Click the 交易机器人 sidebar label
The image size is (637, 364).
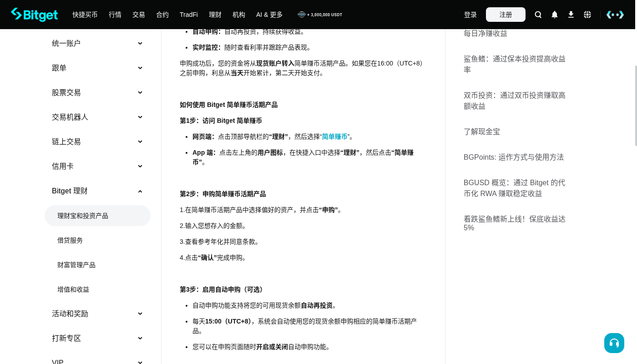[x=70, y=117]
